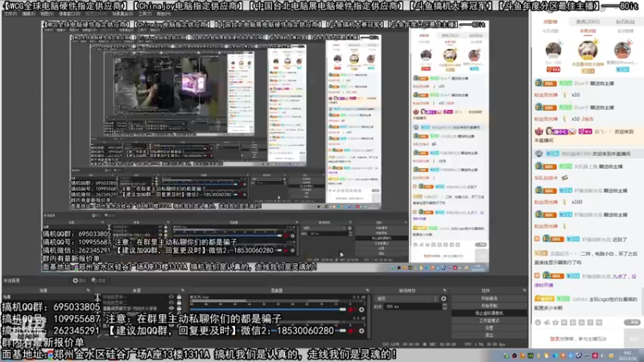Click the transition duration 300 ms field
Image resolution: width=644 pixels, height=362 pixels.
pyautogui.click(x=413, y=306)
